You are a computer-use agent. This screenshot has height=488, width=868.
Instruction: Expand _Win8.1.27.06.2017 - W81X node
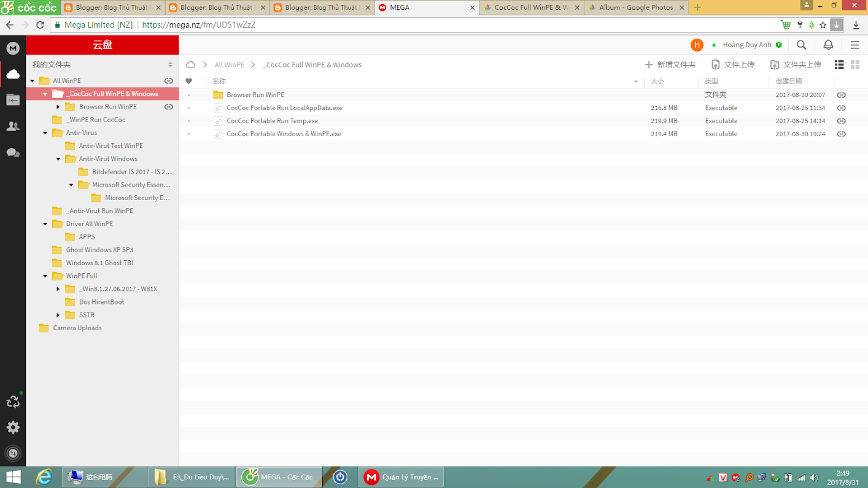58,289
